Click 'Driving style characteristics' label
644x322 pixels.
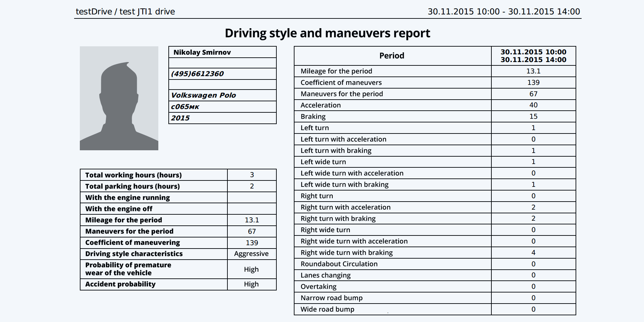pyautogui.click(x=134, y=254)
